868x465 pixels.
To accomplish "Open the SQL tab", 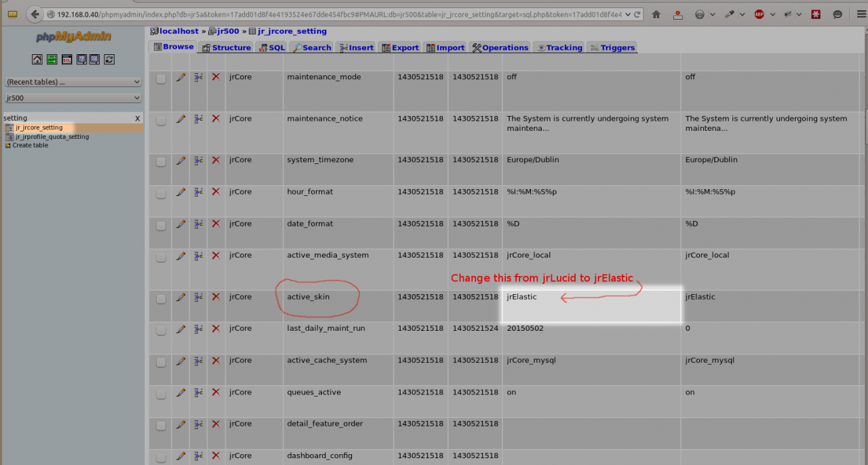I will (272, 47).
